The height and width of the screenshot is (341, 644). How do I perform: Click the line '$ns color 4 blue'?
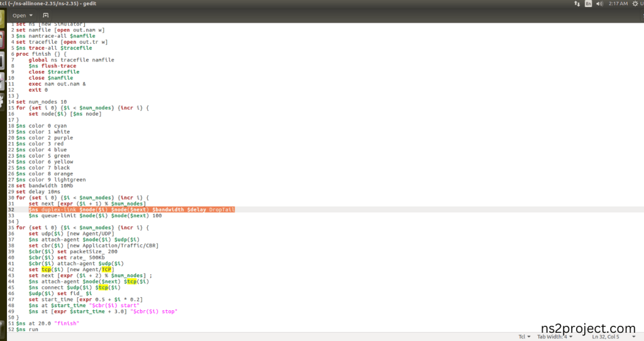pyautogui.click(x=41, y=150)
